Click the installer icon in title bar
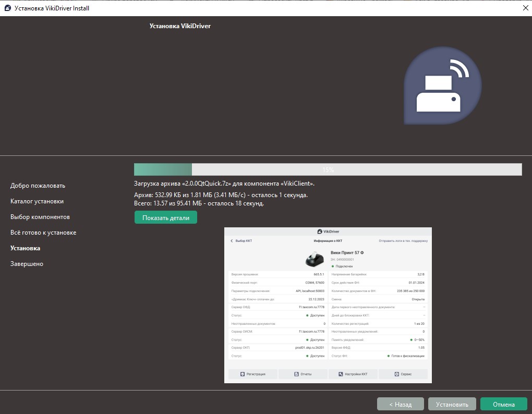The image size is (532, 414). coord(7,8)
